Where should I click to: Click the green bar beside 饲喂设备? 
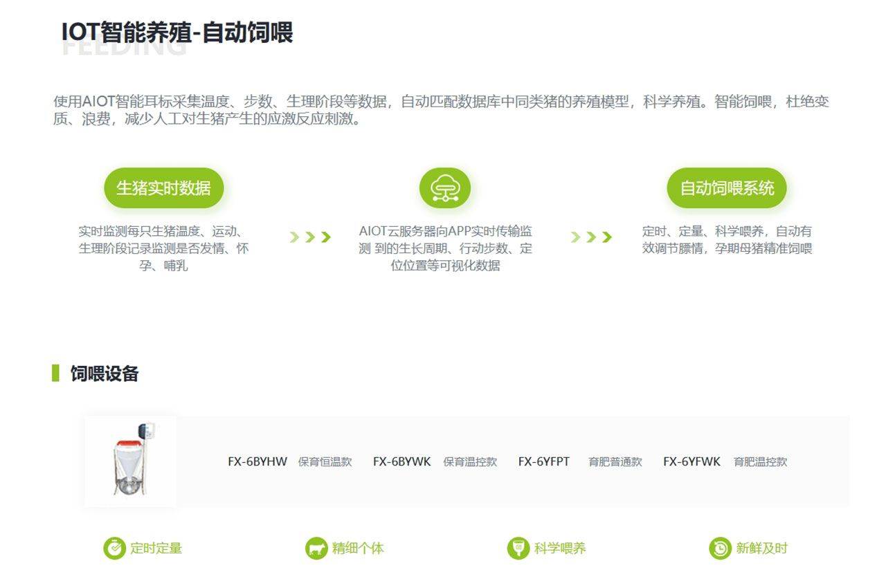(x=55, y=374)
